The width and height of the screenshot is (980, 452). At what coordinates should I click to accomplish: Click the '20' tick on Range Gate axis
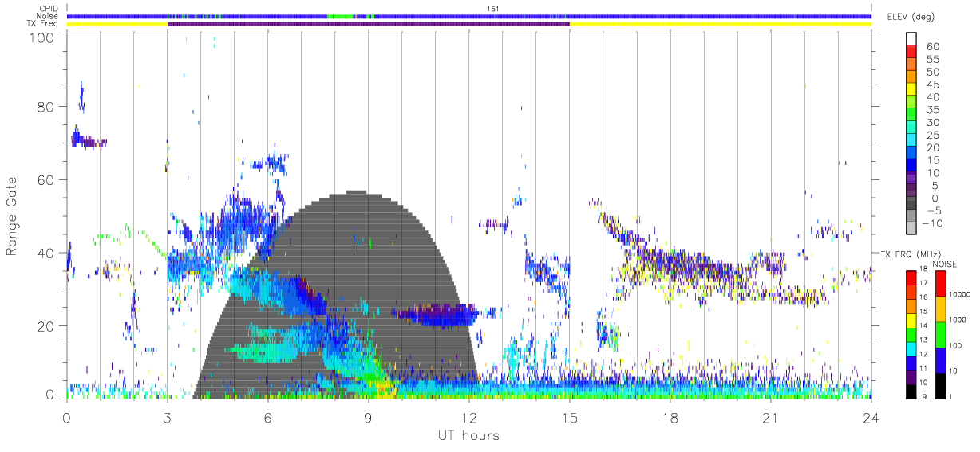coord(46,326)
